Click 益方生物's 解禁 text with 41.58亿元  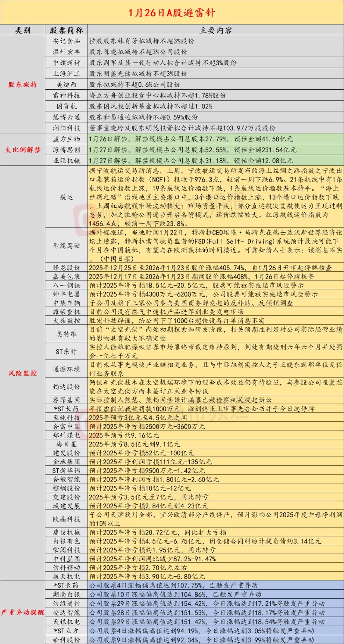pos(191,139)
